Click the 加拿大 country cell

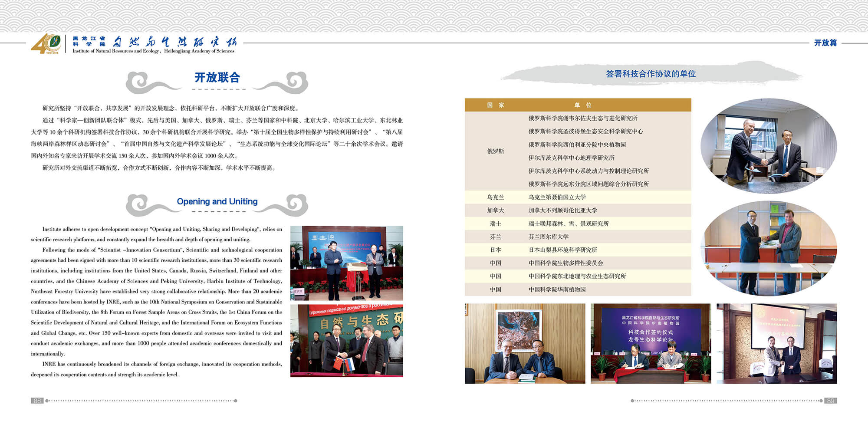point(495,210)
